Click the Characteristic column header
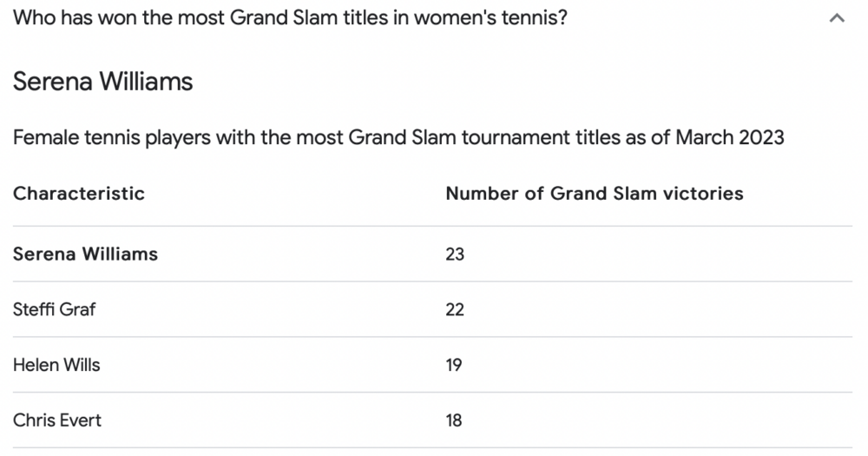Viewport: 868px width, 456px height. coord(79,194)
